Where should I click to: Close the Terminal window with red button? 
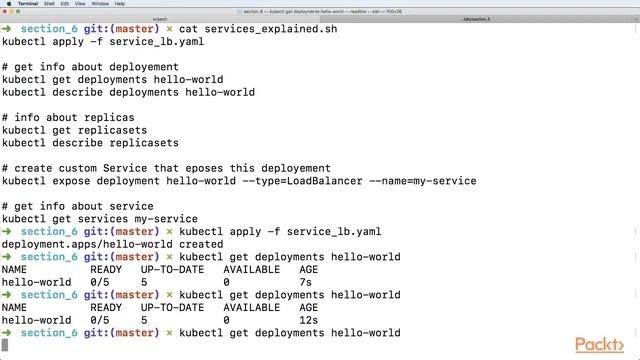click(4, 11)
